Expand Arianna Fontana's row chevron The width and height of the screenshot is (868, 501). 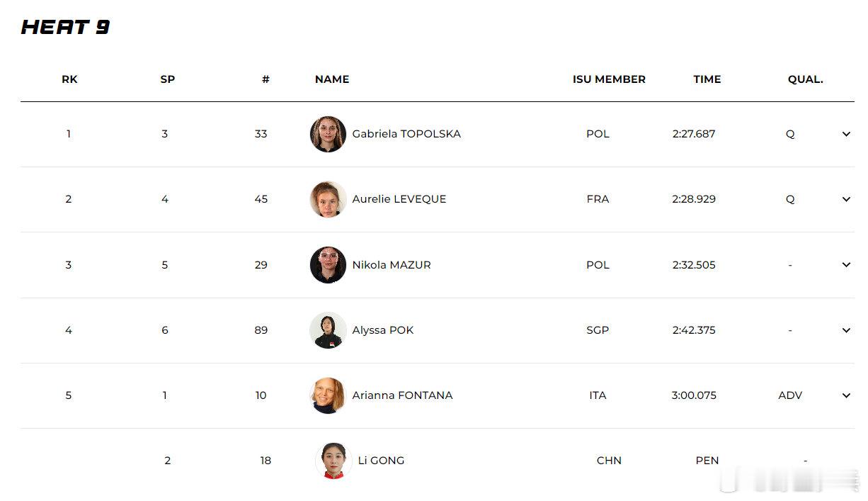(x=846, y=395)
